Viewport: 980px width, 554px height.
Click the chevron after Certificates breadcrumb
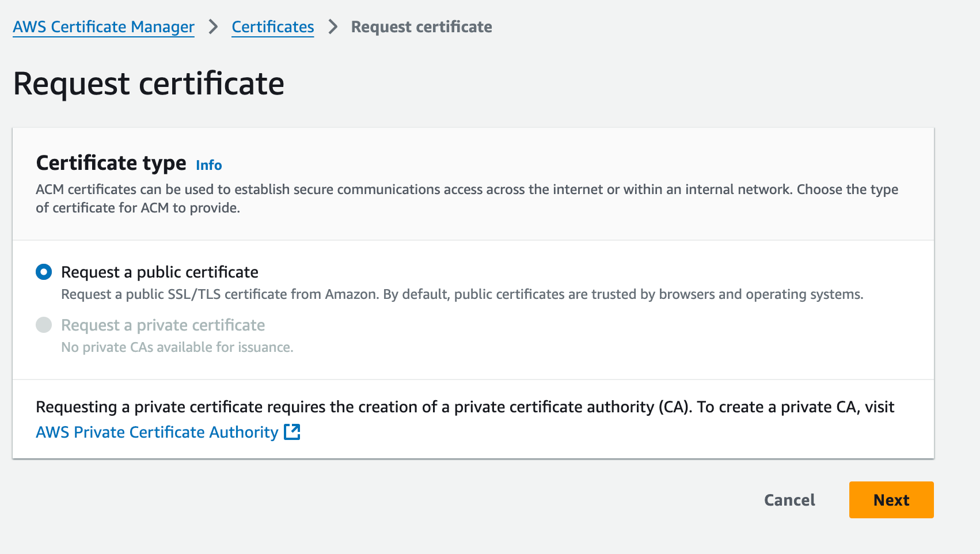[x=333, y=27]
